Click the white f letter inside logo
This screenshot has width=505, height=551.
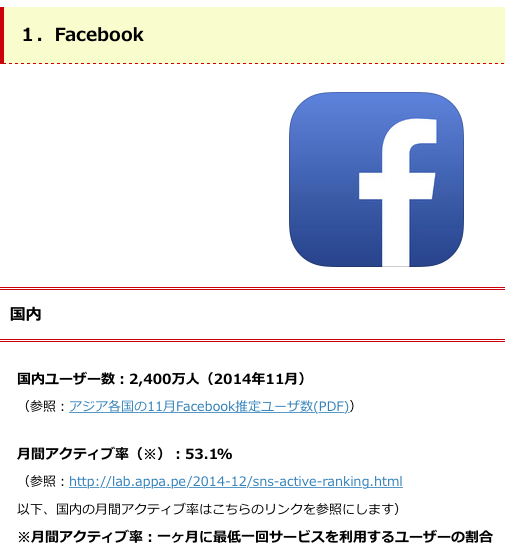pos(398,193)
